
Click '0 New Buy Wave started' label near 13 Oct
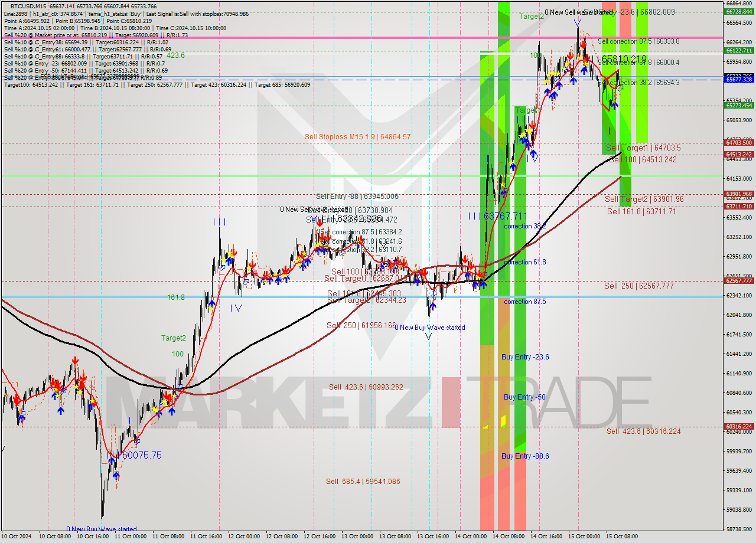[429, 328]
